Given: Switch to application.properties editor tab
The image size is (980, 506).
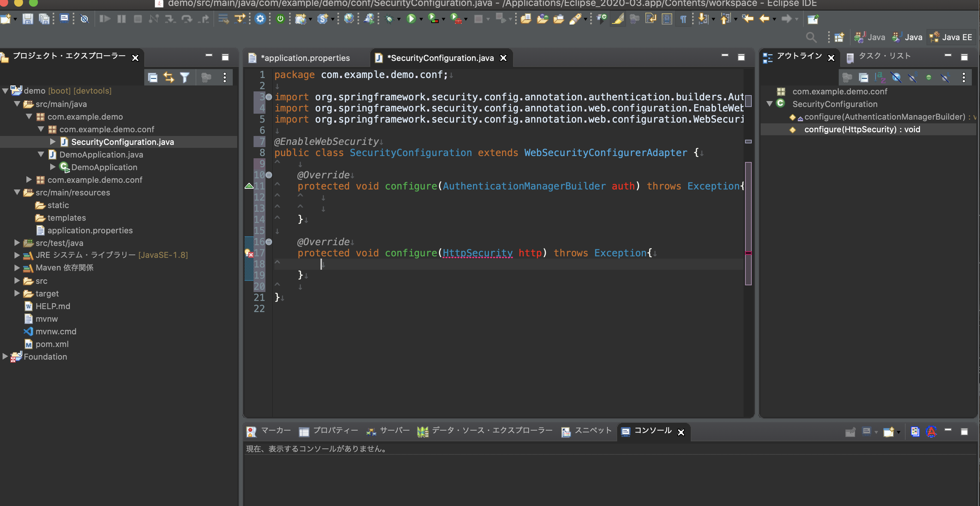Looking at the screenshot, I should pos(305,58).
